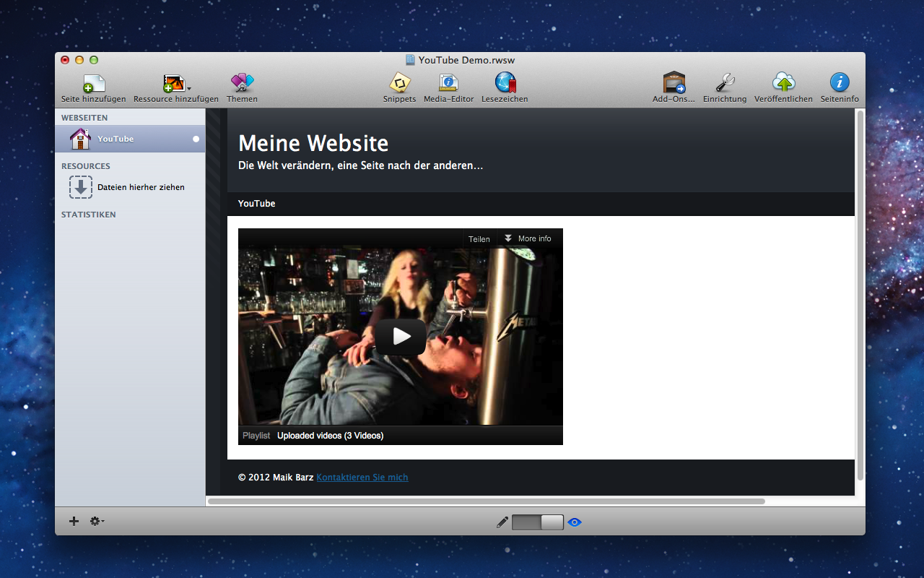Screen dimensions: 924x578
Task: Click Teilen on the video player
Action: [479, 238]
